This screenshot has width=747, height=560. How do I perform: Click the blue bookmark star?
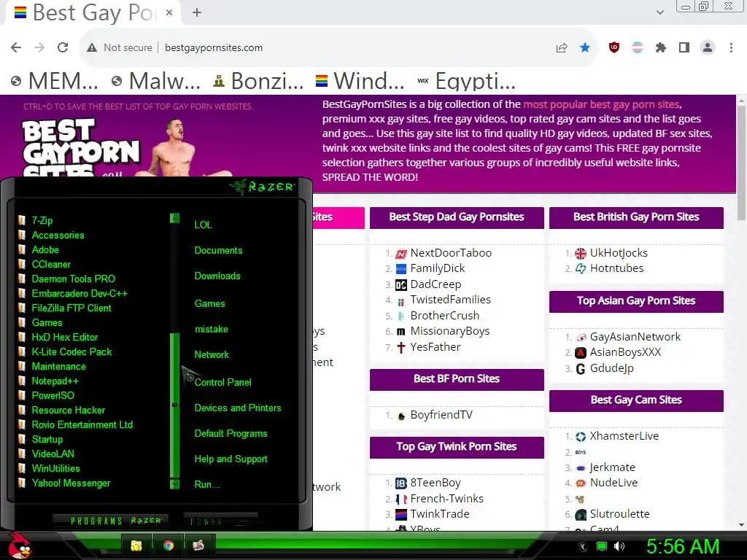(585, 47)
